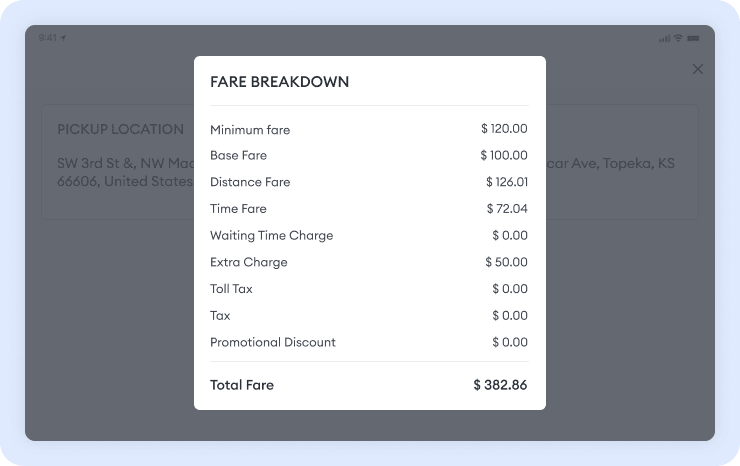Image resolution: width=740 pixels, height=466 pixels.
Task: Click the Total Fare label
Action: coord(241,385)
